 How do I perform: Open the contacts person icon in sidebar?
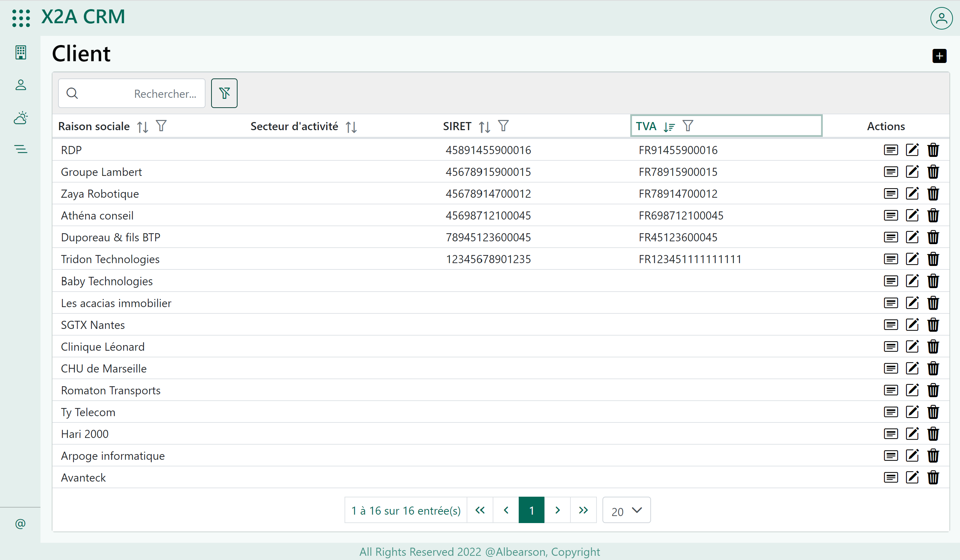[20, 85]
